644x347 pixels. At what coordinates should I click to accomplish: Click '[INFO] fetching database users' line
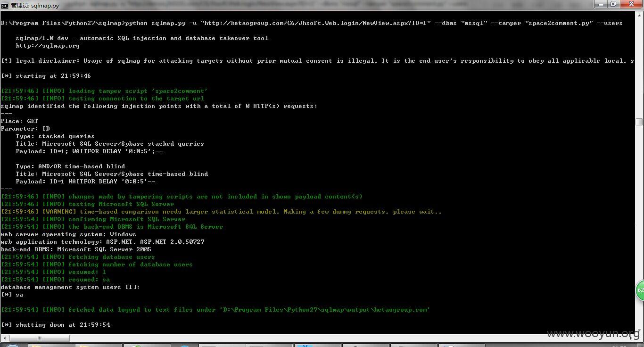[x=78, y=257]
